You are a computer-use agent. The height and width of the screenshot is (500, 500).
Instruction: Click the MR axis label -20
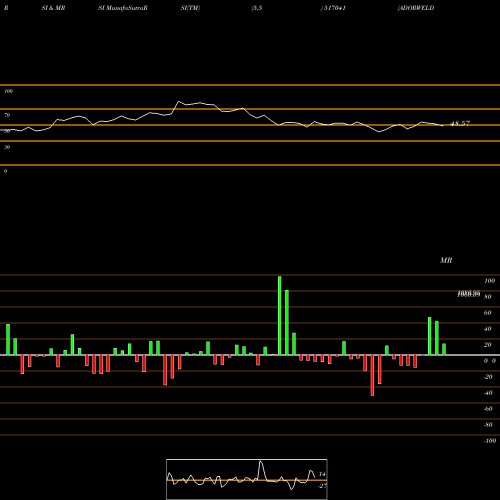tap(488, 377)
